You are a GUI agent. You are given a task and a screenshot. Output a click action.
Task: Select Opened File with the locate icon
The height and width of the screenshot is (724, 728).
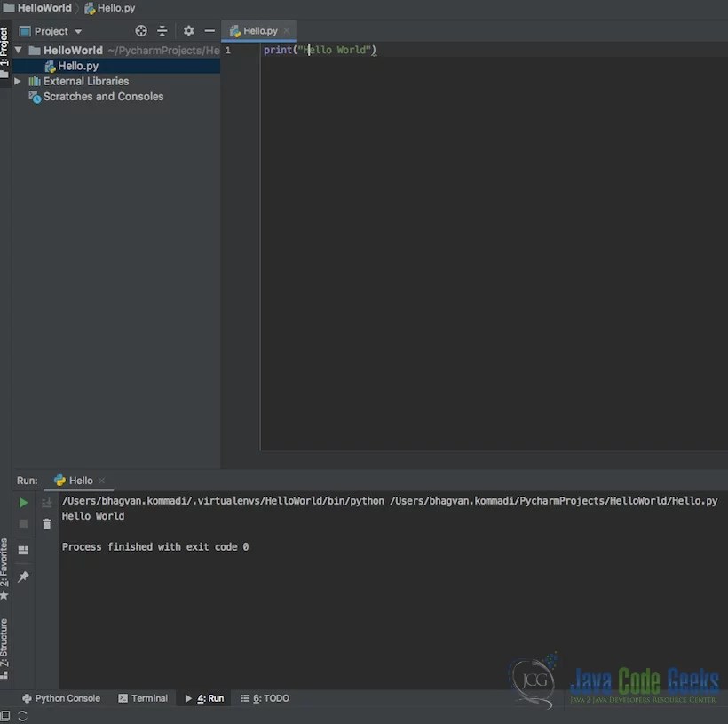(x=140, y=30)
